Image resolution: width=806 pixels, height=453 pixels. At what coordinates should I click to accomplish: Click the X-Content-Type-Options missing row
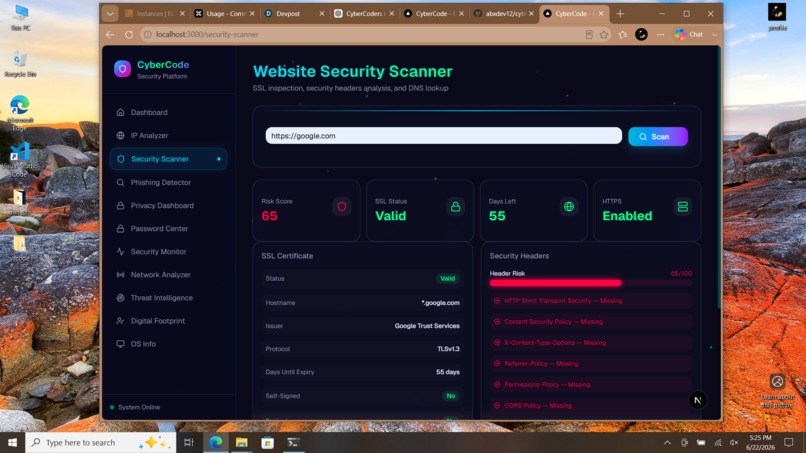[591, 343]
